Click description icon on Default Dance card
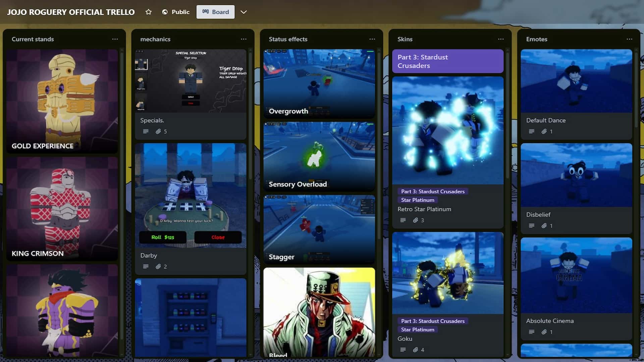This screenshot has height=362, width=644. pyautogui.click(x=532, y=131)
